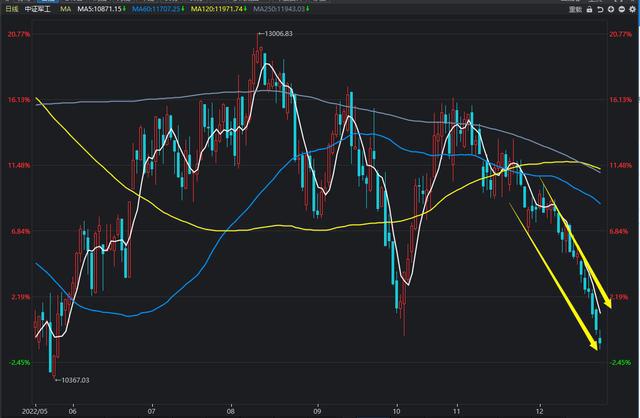Click the left axis 11.48% label
Image resolution: width=640 pixels, height=418 pixels.
click(19, 165)
